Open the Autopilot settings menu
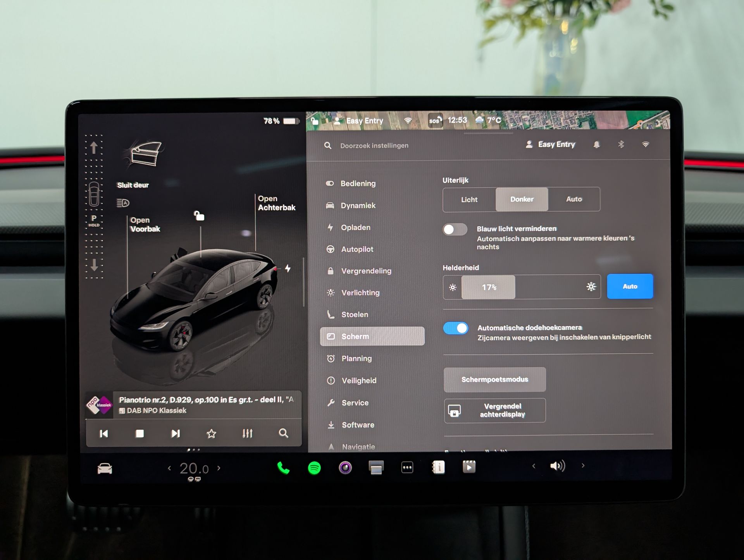Screen dimensions: 744x560 point(357,249)
